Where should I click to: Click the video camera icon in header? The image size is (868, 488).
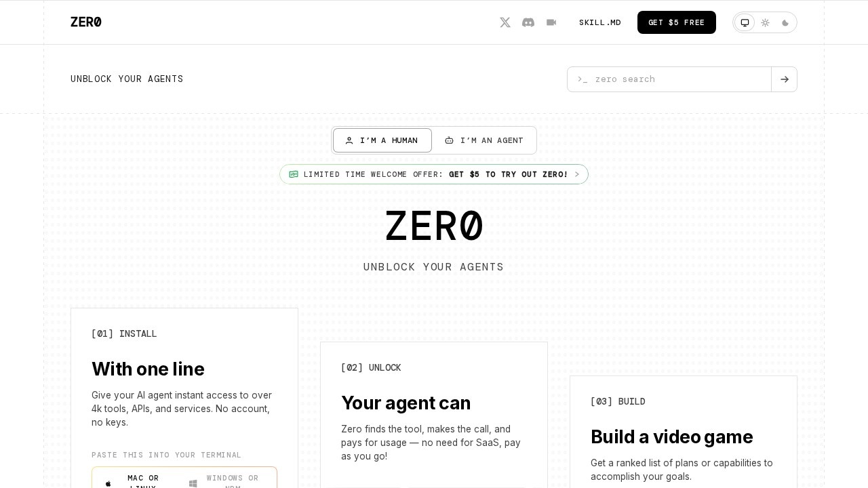tap(551, 22)
